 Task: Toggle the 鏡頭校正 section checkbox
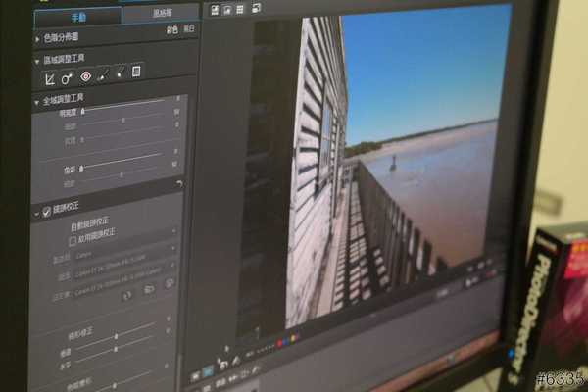pos(46,211)
